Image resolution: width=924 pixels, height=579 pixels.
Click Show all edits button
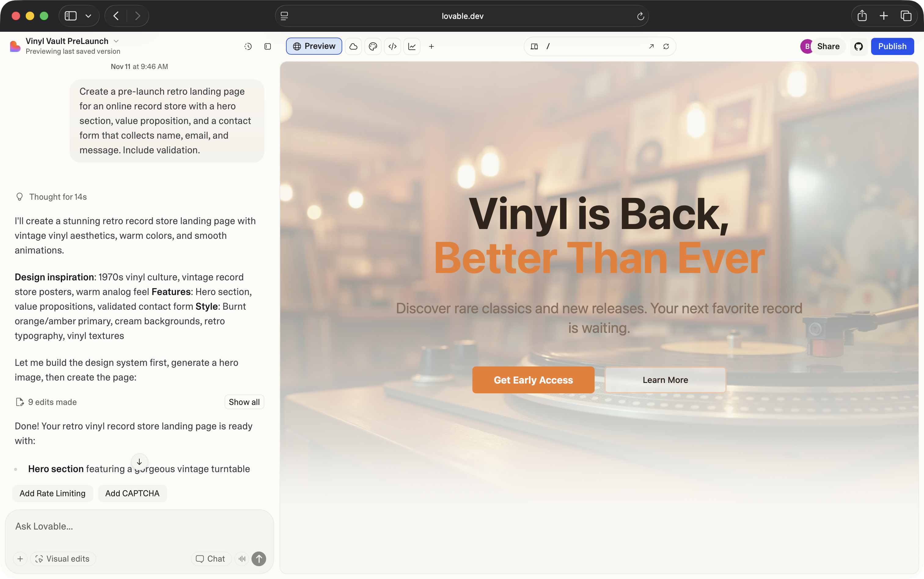pyautogui.click(x=244, y=402)
